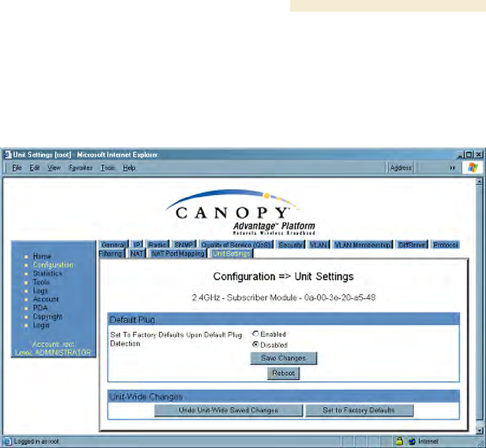Open Statistics in sidebar menu
Image resolution: width=486 pixels, height=448 pixels.
(x=47, y=274)
